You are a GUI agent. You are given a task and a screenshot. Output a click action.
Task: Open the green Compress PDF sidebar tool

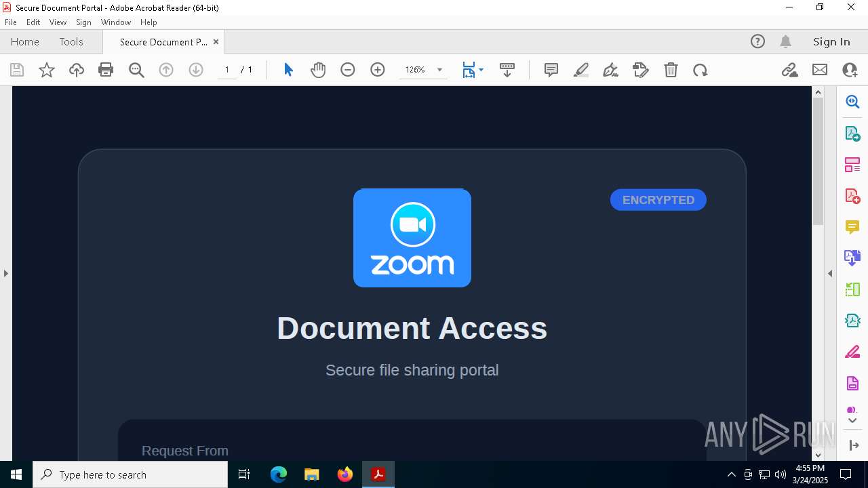click(852, 289)
